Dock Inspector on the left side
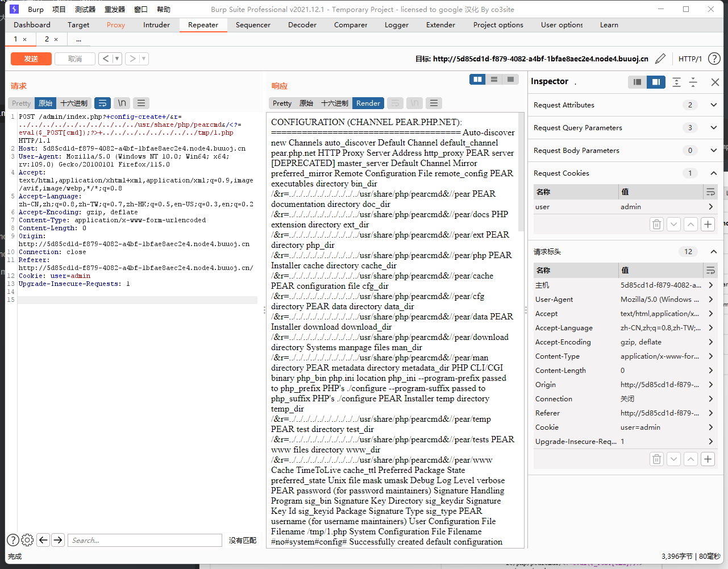The image size is (728, 569). [x=637, y=82]
